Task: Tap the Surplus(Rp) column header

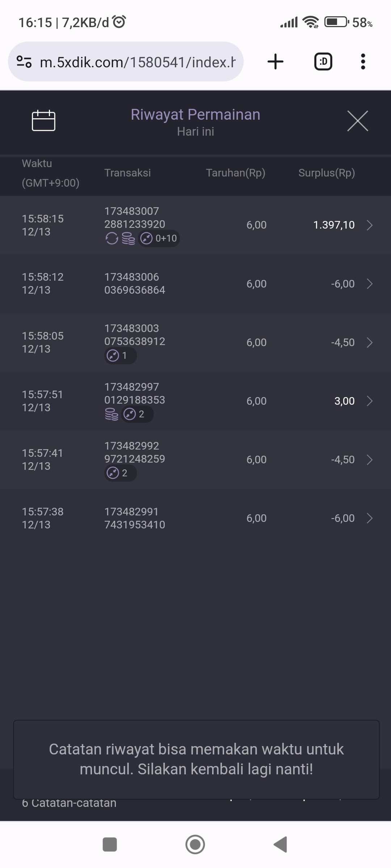Action: pos(327,173)
